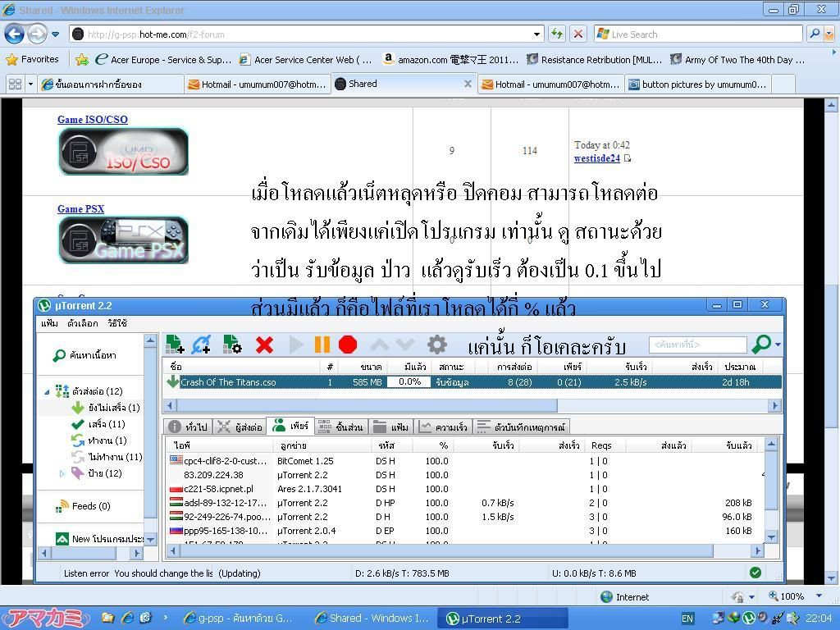Click the grey Start torrent play icon

click(x=295, y=345)
